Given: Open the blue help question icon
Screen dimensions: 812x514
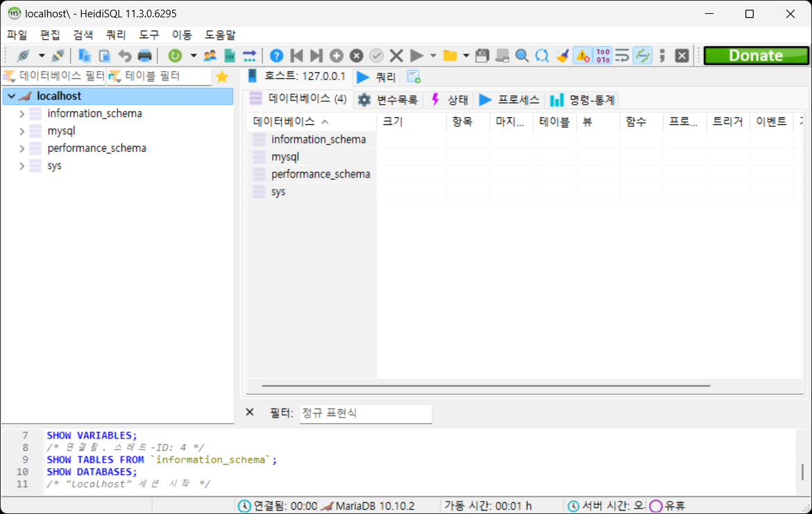Looking at the screenshot, I should click(x=276, y=55).
